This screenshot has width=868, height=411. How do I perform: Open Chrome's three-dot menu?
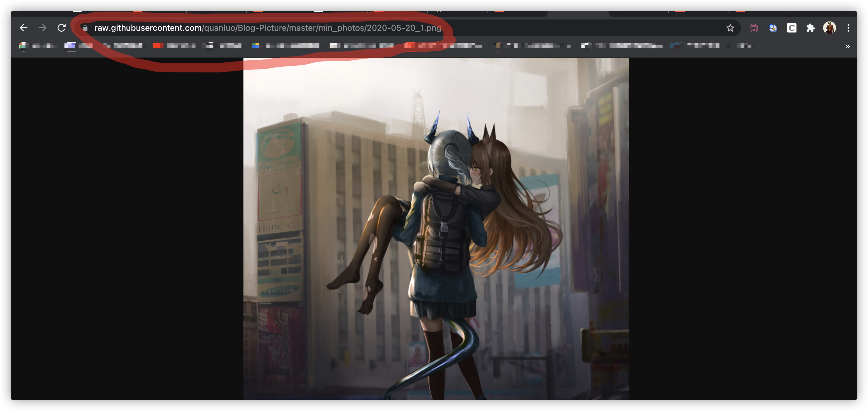848,28
